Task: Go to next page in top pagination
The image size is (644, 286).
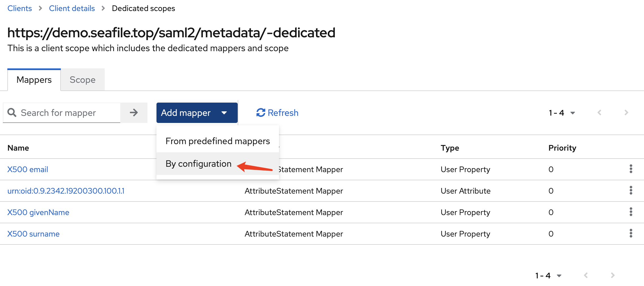Action: click(626, 113)
